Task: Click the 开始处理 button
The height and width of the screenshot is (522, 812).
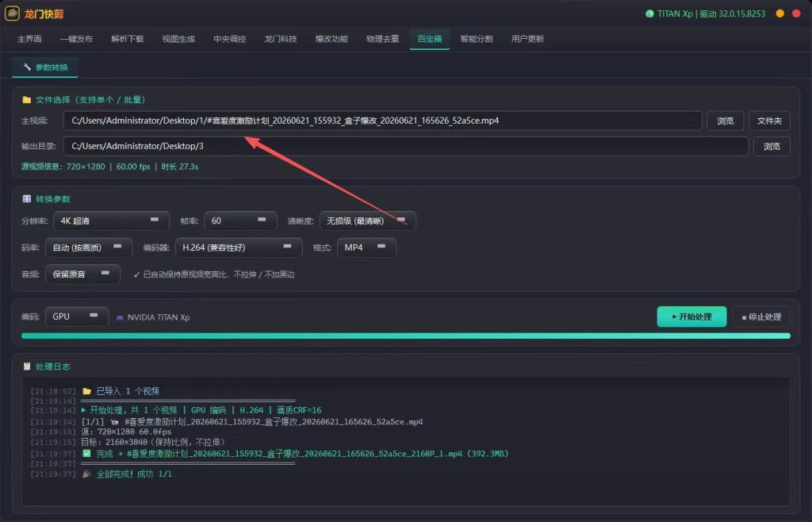Action: (691, 317)
